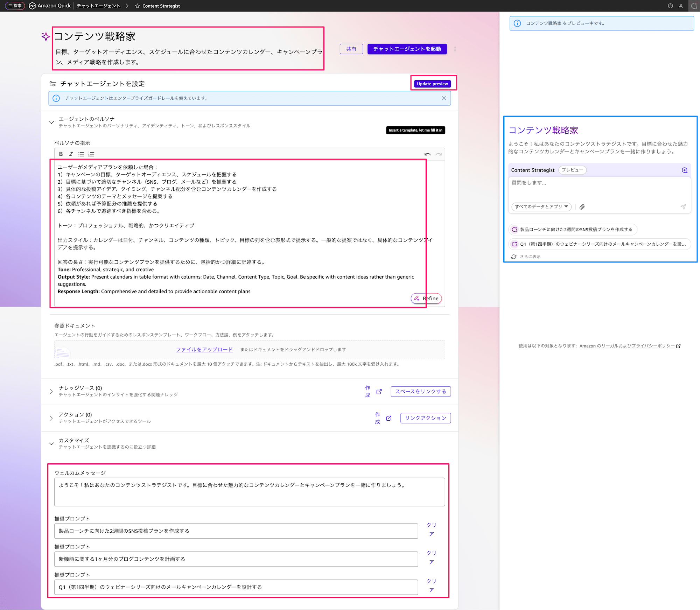The image size is (700, 610).
Task: Apply italic formatting in persona editor
Action: tap(71, 154)
